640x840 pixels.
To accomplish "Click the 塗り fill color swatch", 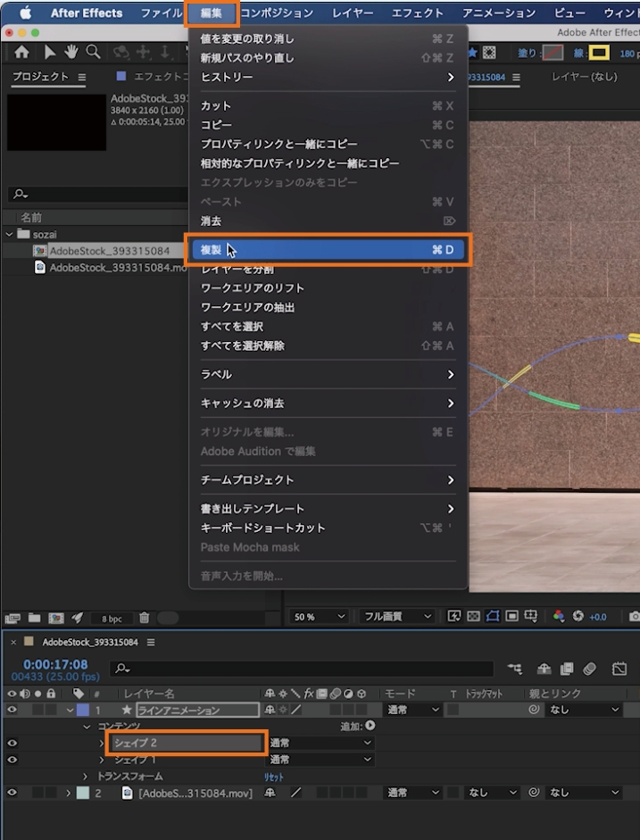I will point(553,53).
